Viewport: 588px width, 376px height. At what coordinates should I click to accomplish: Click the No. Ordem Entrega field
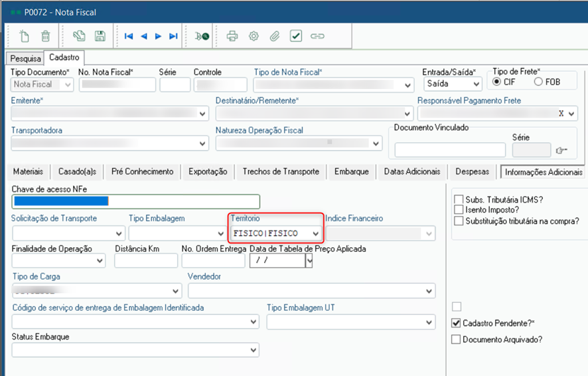point(214,260)
